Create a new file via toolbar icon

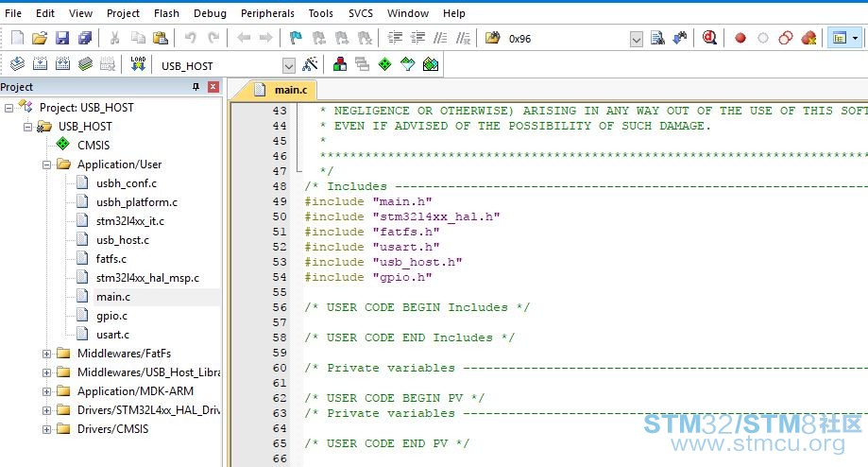pos(18,38)
